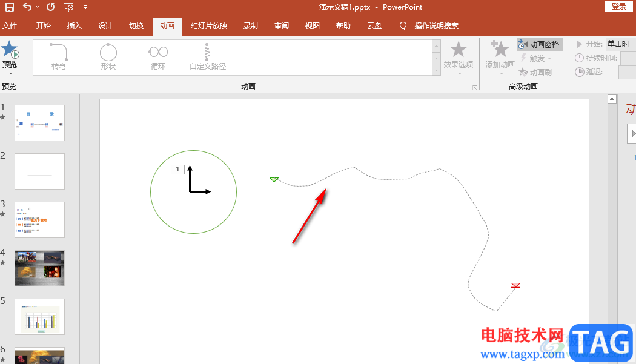Screen dimensions: 636x364
Task: Click the 登录 sign-in button
Action: (x=619, y=7)
